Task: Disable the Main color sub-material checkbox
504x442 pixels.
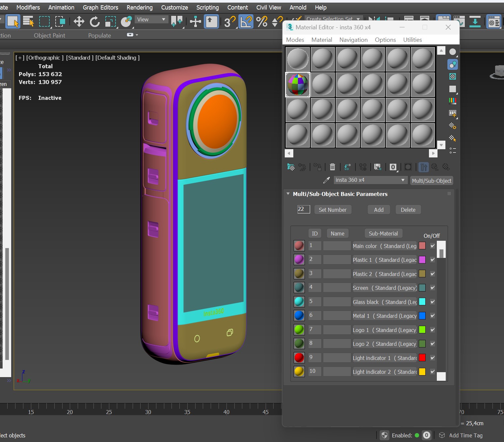Action: (433, 246)
